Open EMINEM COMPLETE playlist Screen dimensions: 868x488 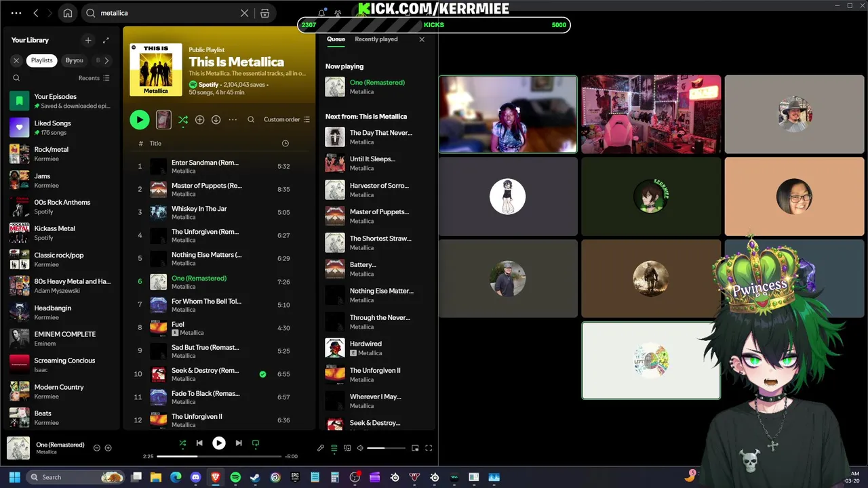[61, 339]
